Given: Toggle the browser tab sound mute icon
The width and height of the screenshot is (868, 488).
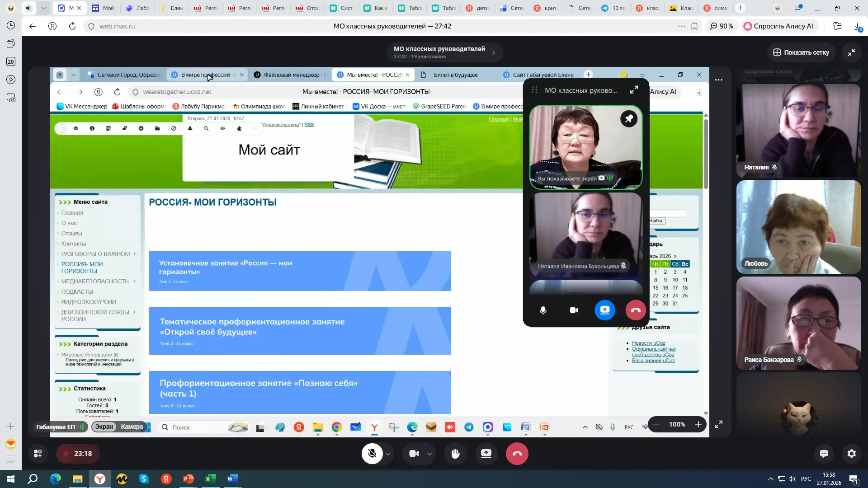Looking at the screenshot, I should pyautogui.click(x=29, y=8).
